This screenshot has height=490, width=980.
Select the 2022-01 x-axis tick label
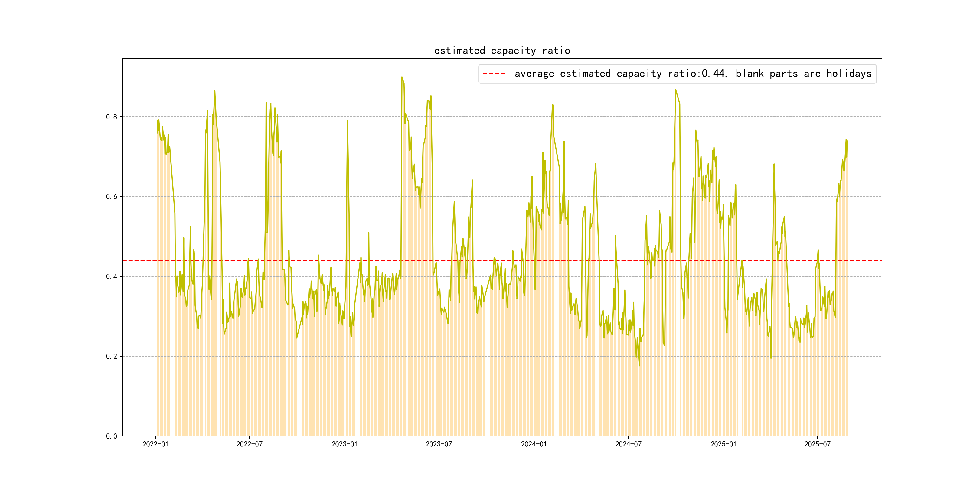click(155, 444)
